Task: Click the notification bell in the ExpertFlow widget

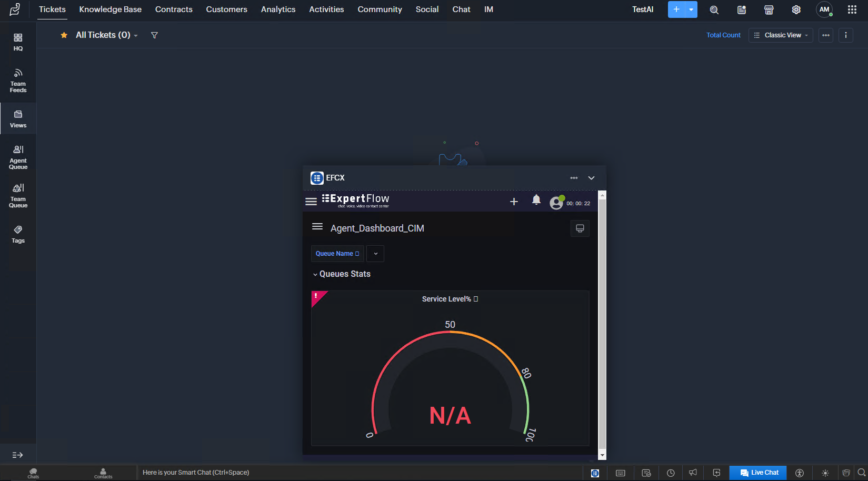Action: pos(536,201)
